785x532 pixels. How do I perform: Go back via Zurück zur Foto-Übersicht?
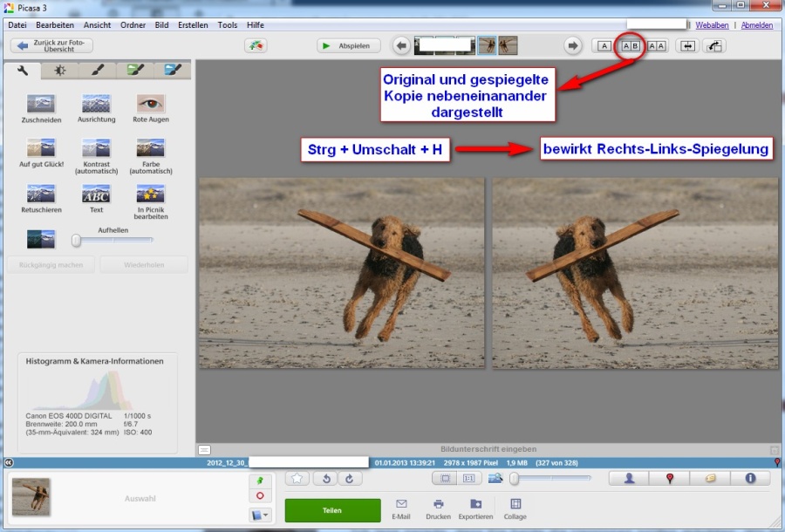click(x=51, y=45)
